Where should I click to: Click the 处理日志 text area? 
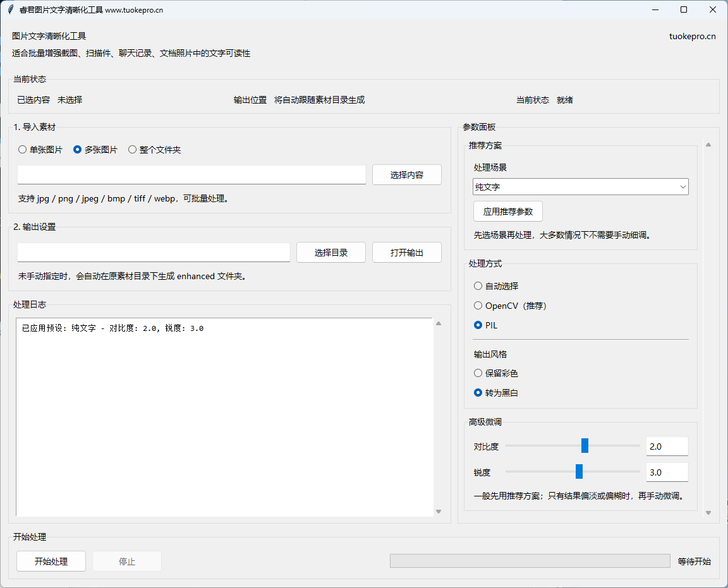[224, 417]
